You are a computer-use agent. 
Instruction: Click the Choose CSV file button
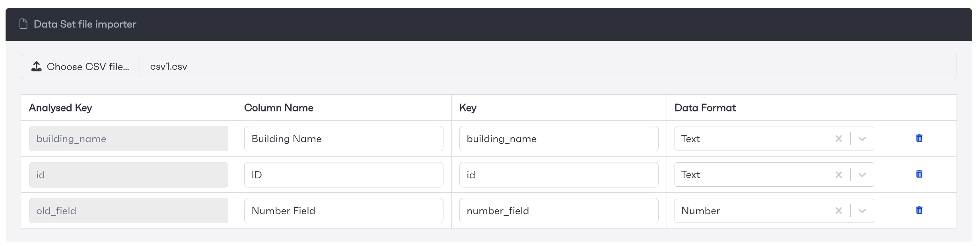pos(80,66)
